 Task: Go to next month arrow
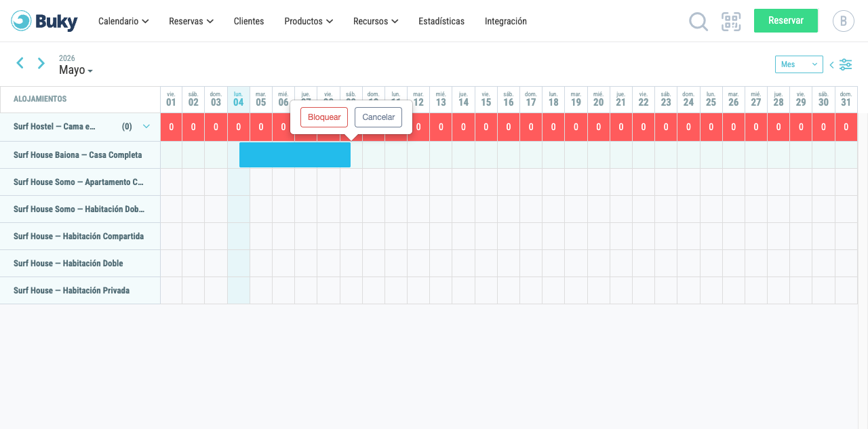(41, 63)
